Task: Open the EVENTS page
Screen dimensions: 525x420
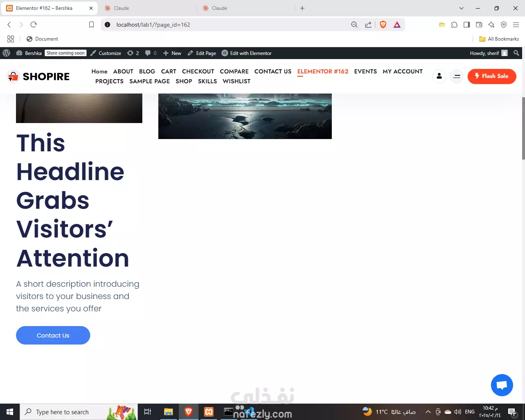Action: [x=365, y=71]
